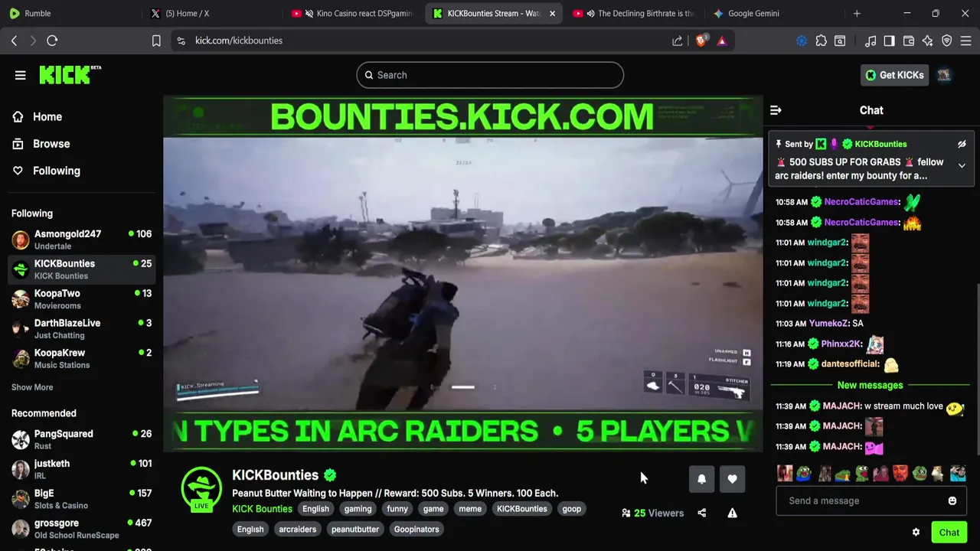980x551 pixels.
Task: Open browser extensions puzzle icon
Action: (x=822, y=41)
